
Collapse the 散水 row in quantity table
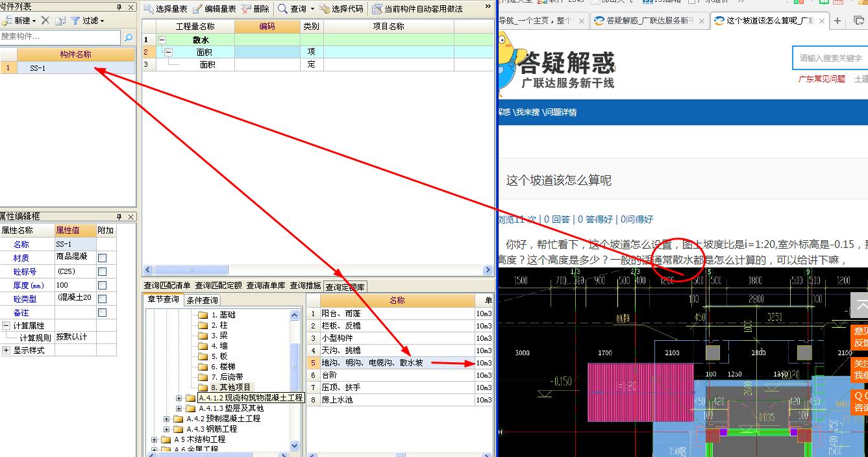click(162, 40)
